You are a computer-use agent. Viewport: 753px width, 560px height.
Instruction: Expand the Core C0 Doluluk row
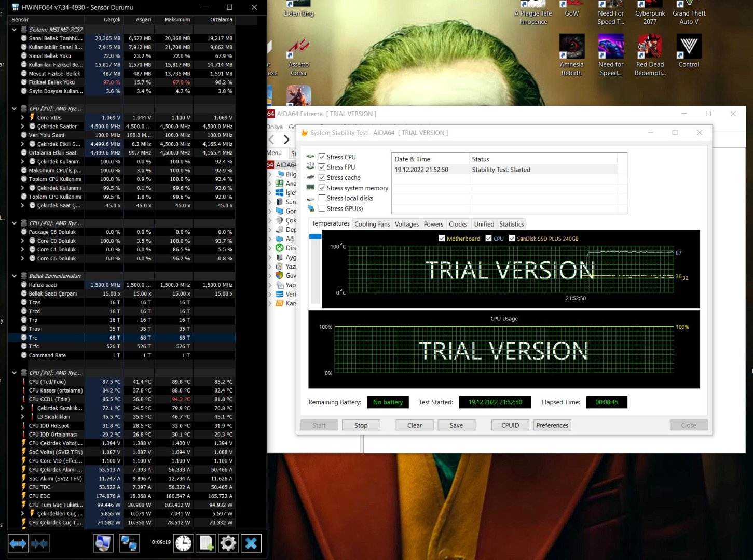pos(22,241)
